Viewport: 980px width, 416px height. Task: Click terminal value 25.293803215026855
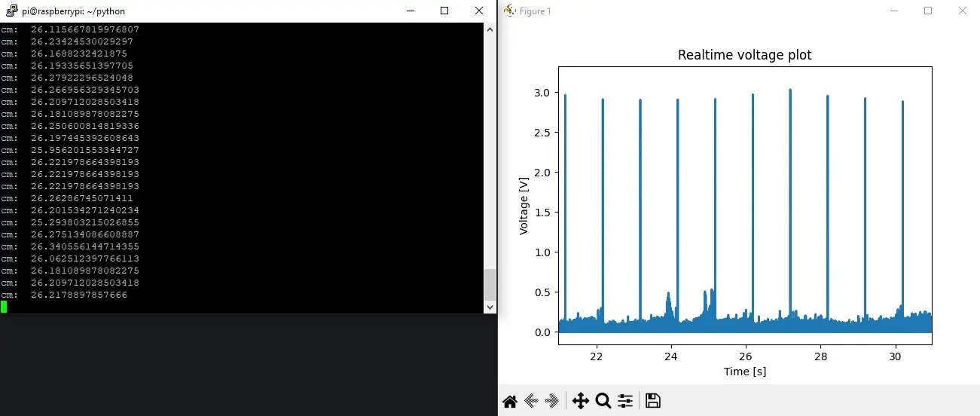(x=85, y=222)
